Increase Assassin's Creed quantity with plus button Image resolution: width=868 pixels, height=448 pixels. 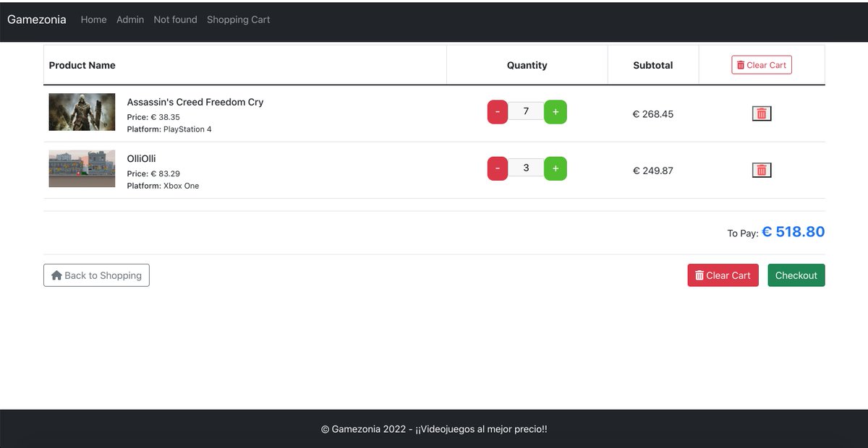556,112
